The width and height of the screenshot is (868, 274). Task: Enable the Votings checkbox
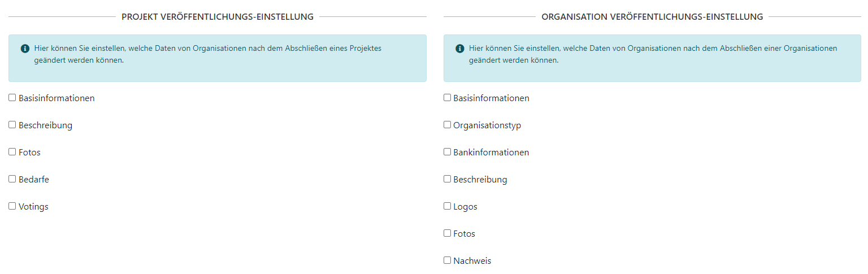coord(12,206)
